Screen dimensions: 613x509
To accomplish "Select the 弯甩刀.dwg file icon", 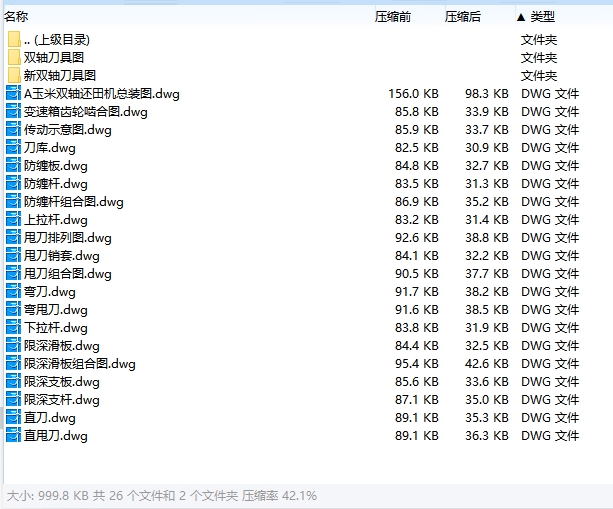I will tap(13, 309).
